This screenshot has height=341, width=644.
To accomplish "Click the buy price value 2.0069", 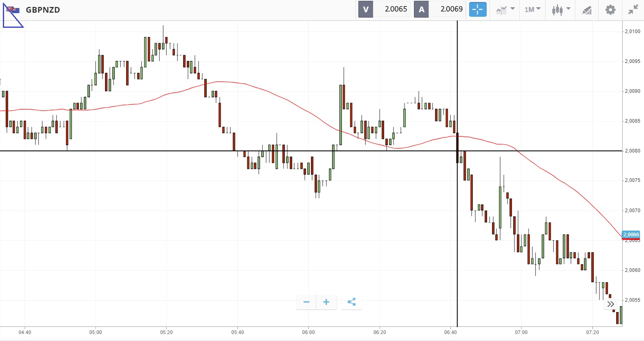I will point(451,9).
